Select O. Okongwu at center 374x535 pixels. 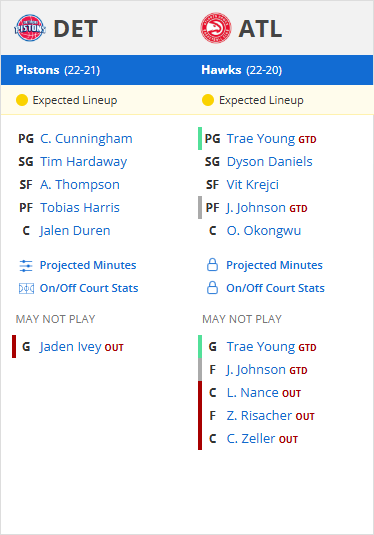[x=264, y=231]
